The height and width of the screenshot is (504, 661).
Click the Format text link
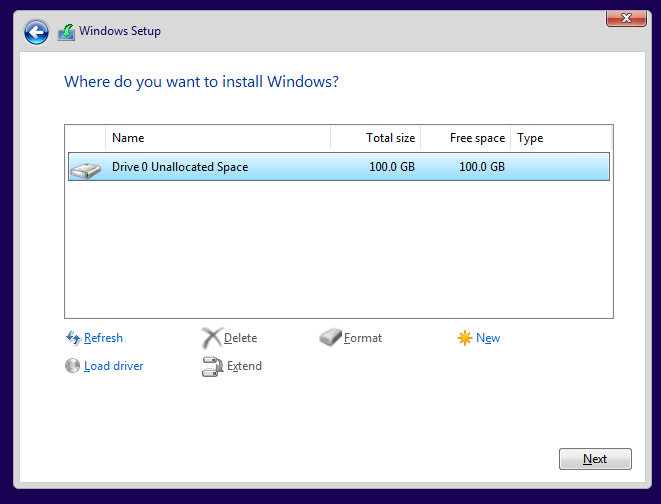363,338
